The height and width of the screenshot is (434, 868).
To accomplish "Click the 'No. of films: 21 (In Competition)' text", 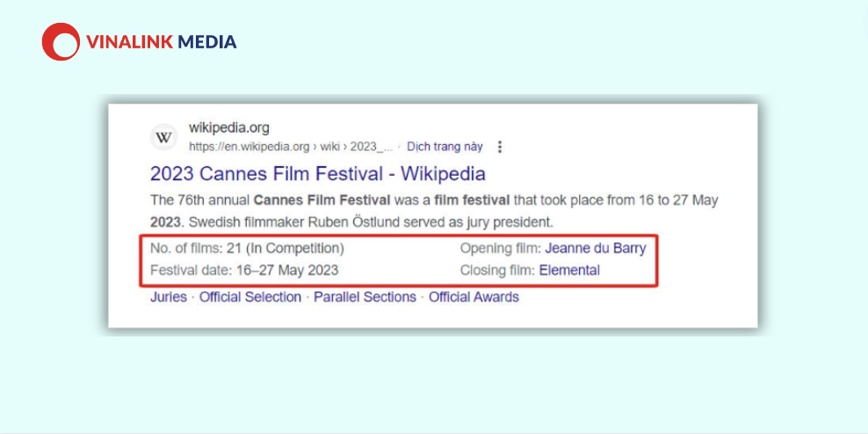I will click(x=247, y=249).
